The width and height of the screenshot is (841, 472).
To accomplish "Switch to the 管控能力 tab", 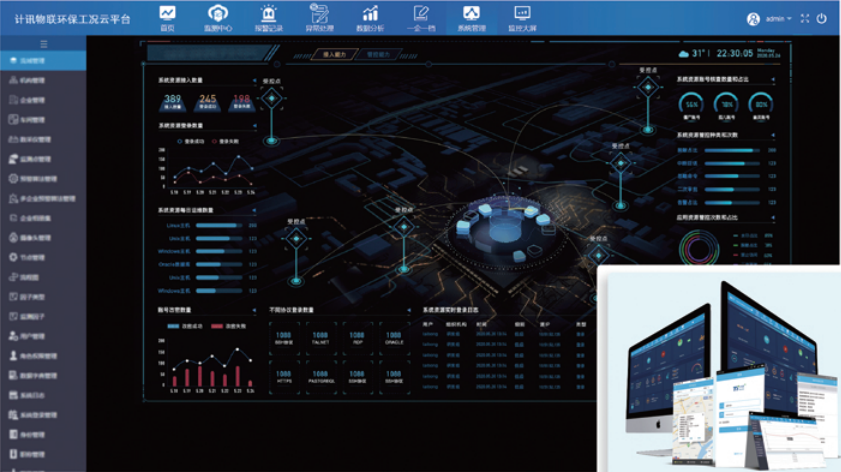I will point(379,54).
